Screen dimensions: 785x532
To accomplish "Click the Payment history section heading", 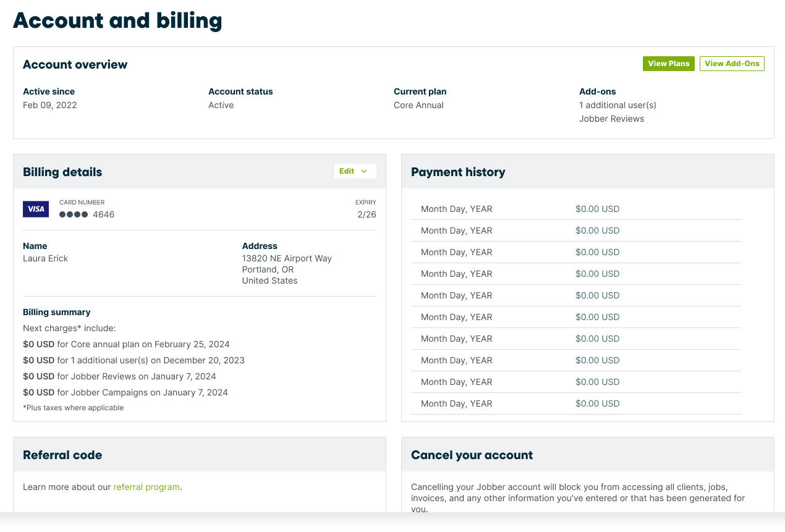I will pos(458,172).
